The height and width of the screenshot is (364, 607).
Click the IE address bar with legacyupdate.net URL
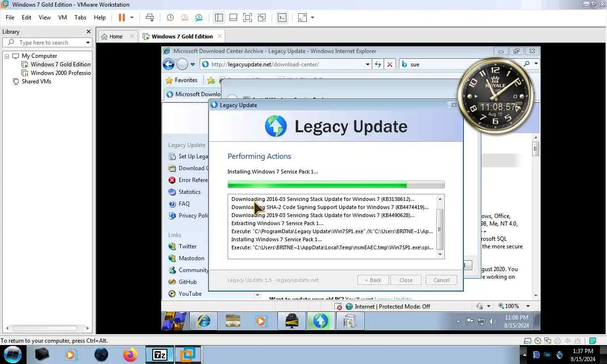tap(285, 64)
